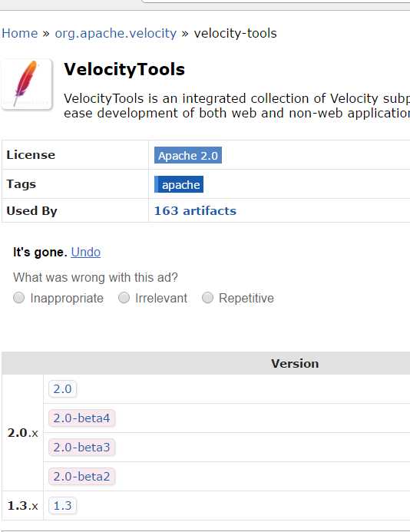This screenshot has width=410, height=532.
Task: Click the Apache feather logo icon
Action: [26, 84]
